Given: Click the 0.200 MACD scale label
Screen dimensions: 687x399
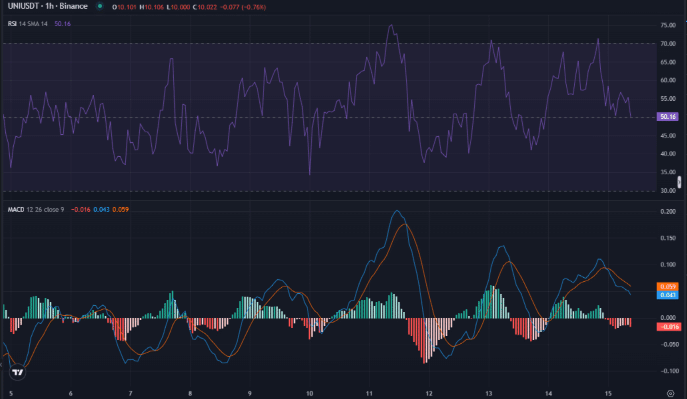Looking at the screenshot, I should pos(668,212).
